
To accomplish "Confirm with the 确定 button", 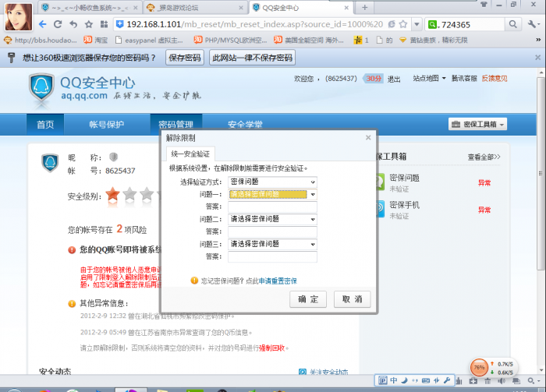I will [308, 299].
